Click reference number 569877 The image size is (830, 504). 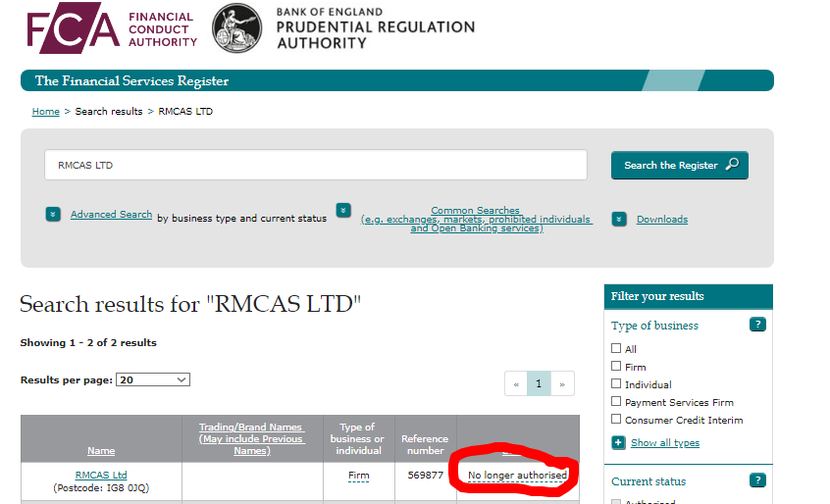(x=426, y=475)
